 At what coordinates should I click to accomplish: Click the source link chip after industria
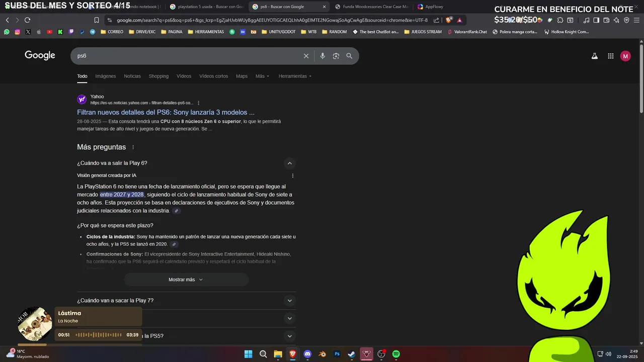coord(176,211)
